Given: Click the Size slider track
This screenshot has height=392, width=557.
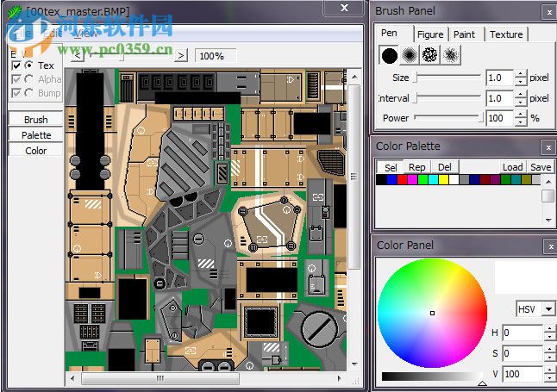Looking at the screenshot, I should (447, 78).
